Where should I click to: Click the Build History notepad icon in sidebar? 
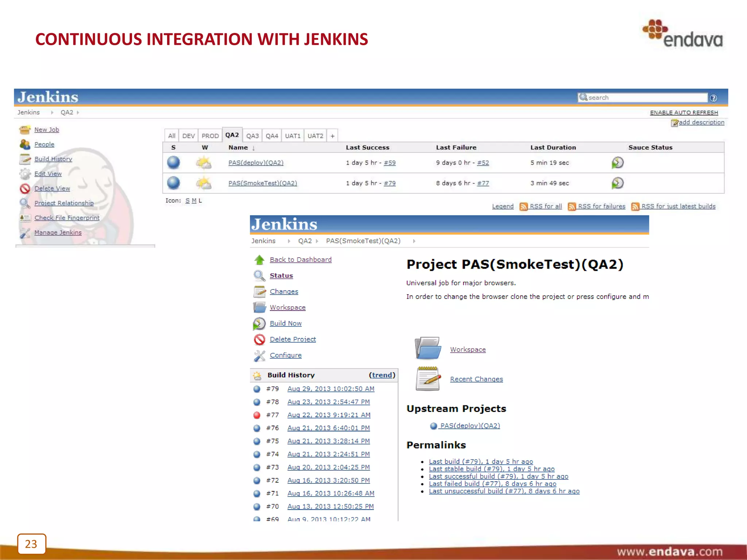tap(25, 159)
